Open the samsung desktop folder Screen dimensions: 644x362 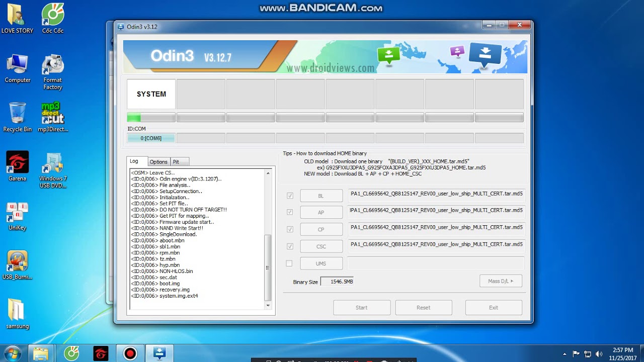coord(17,315)
